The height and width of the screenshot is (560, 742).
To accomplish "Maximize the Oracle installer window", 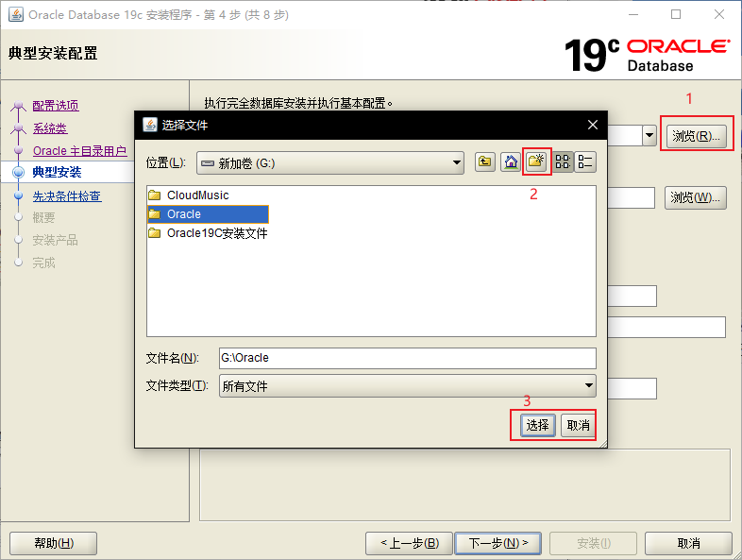I will 676,15.
